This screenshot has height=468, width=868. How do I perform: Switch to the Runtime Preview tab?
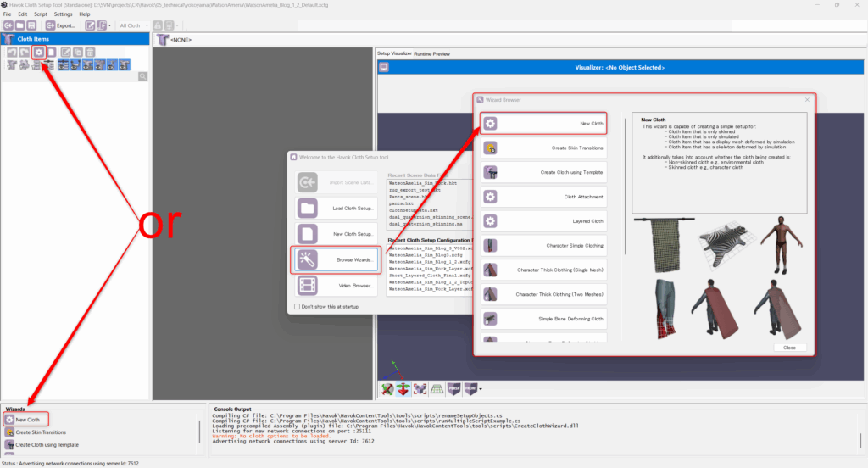tap(431, 53)
